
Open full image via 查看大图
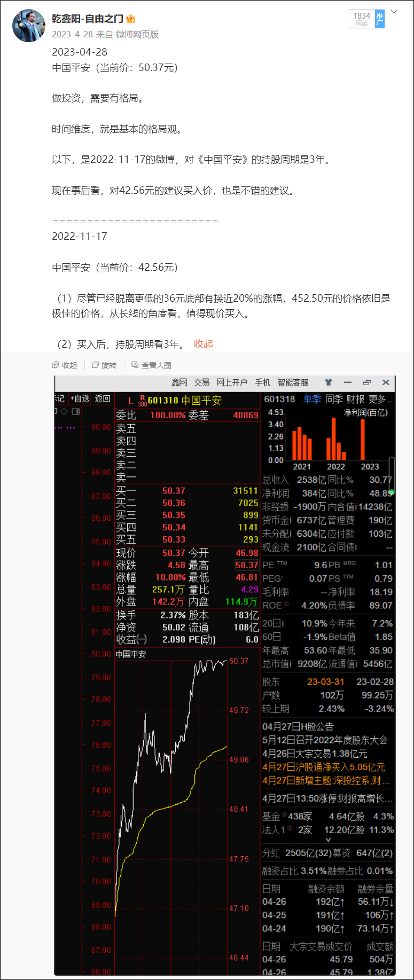click(157, 365)
